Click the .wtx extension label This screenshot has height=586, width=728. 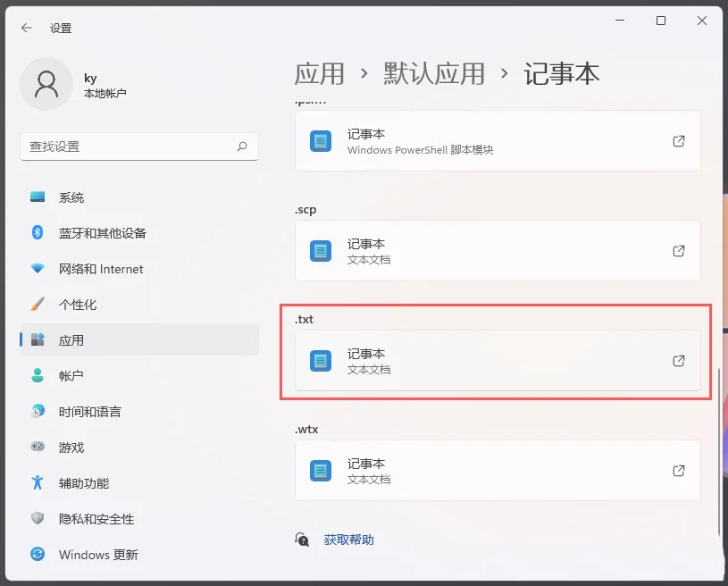[306, 430]
